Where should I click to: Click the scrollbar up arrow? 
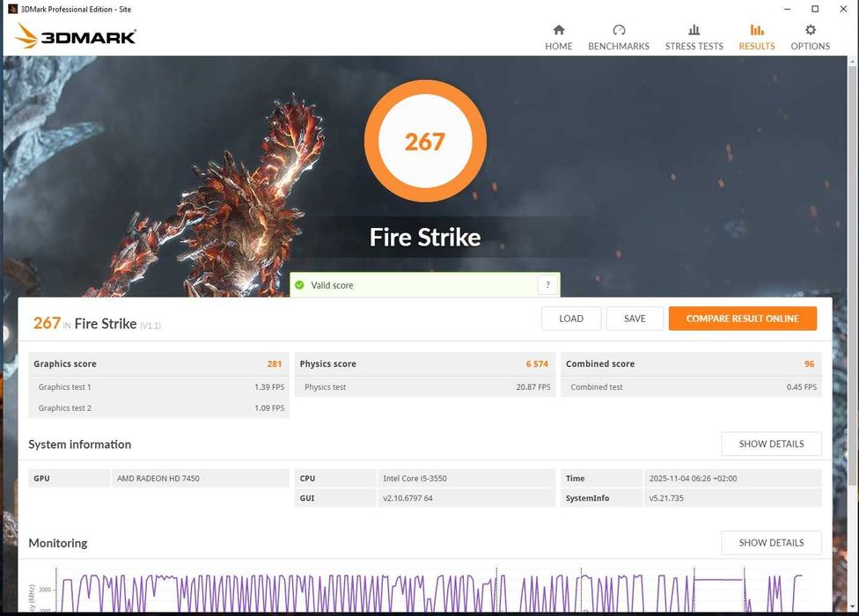pyautogui.click(x=853, y=60)
